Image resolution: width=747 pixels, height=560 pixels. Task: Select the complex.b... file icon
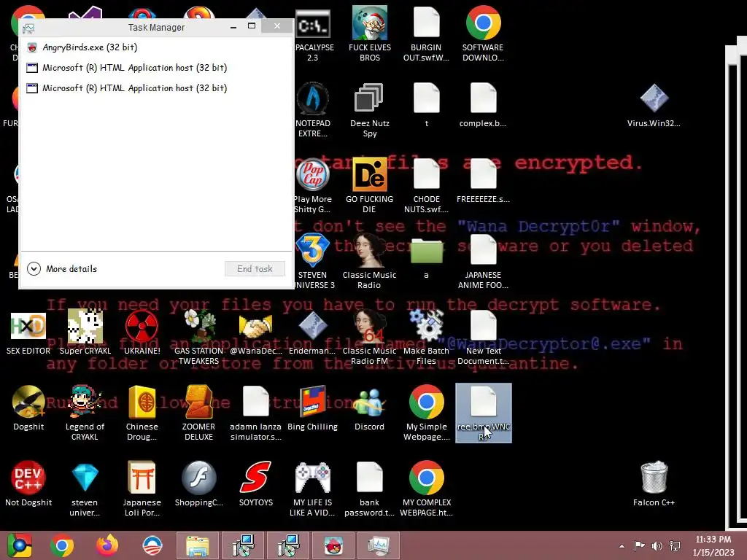click(x=483, y=106)
